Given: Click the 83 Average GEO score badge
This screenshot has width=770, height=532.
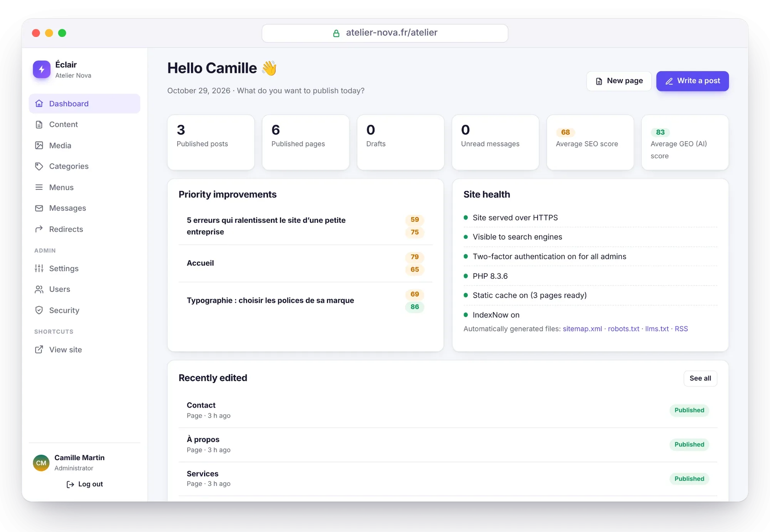Looking at the screenshot, I should pos(660,132).
